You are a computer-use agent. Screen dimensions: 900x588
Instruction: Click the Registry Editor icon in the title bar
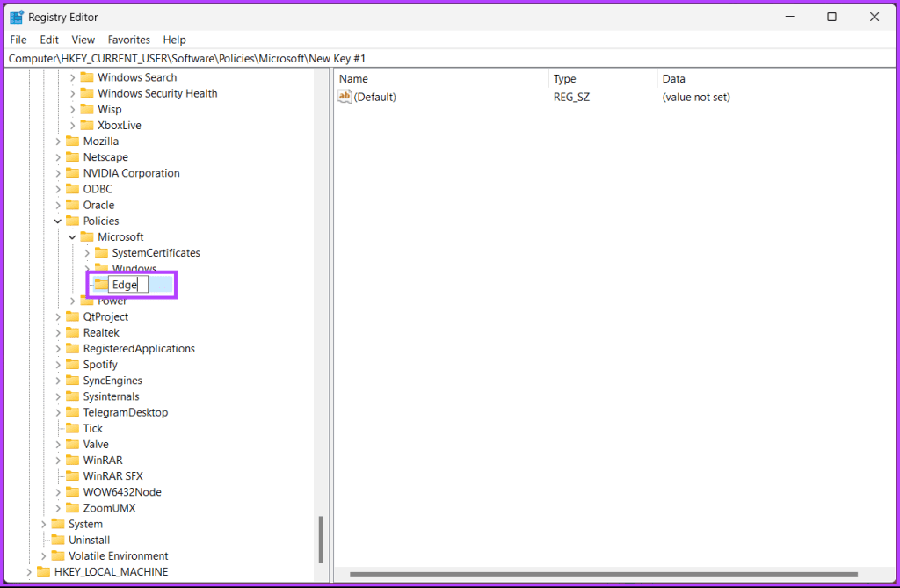click(14, 16)
